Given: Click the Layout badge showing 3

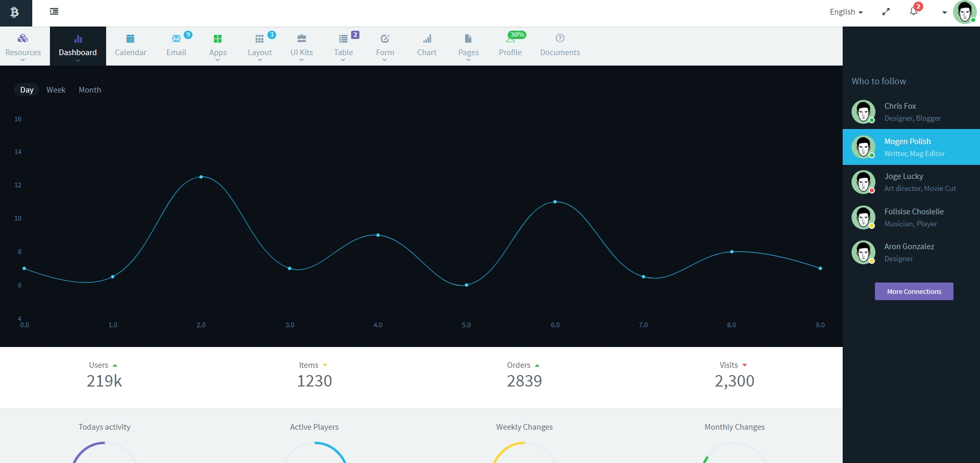Looking at the screenshot, I should pyautogui.click(x=272, y=35).
